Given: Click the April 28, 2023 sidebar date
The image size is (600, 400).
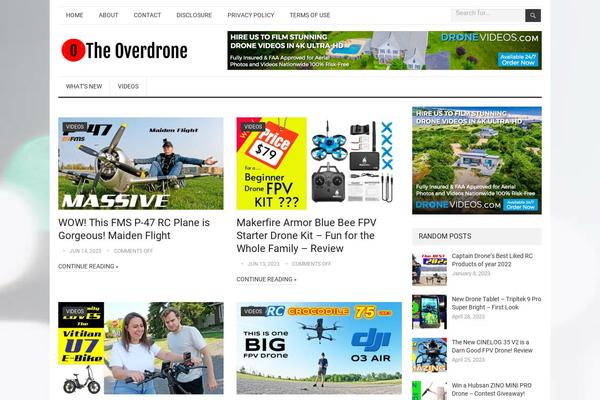Looking at the screenshot, I should [468, 317].
